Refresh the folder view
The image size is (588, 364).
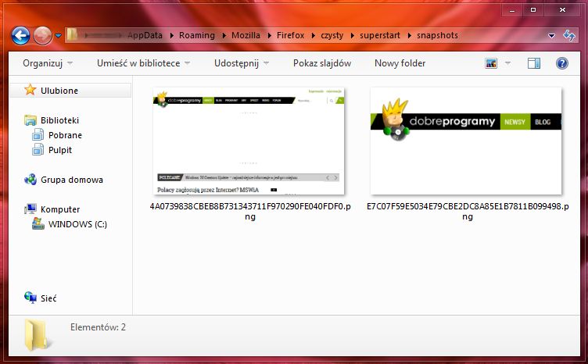569,36
